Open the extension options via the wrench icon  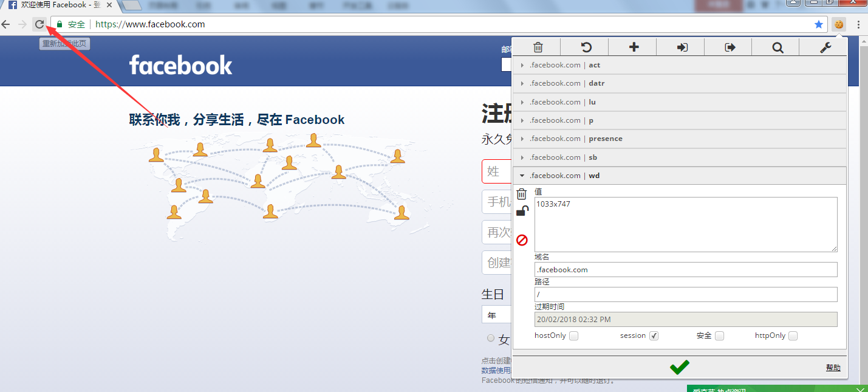coord(825,47)
